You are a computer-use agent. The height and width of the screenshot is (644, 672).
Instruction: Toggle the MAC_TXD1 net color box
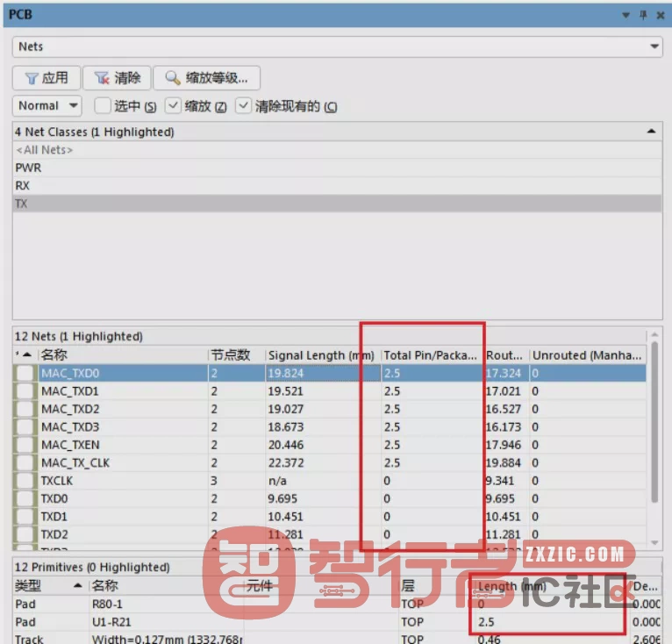25,391
